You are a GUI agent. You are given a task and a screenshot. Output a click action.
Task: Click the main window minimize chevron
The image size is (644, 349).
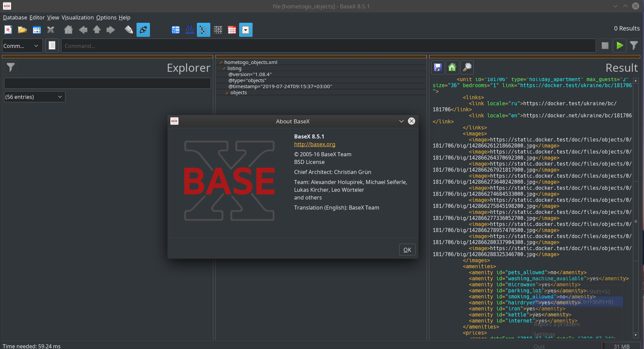pyautogui.click(x=615, y=6)
